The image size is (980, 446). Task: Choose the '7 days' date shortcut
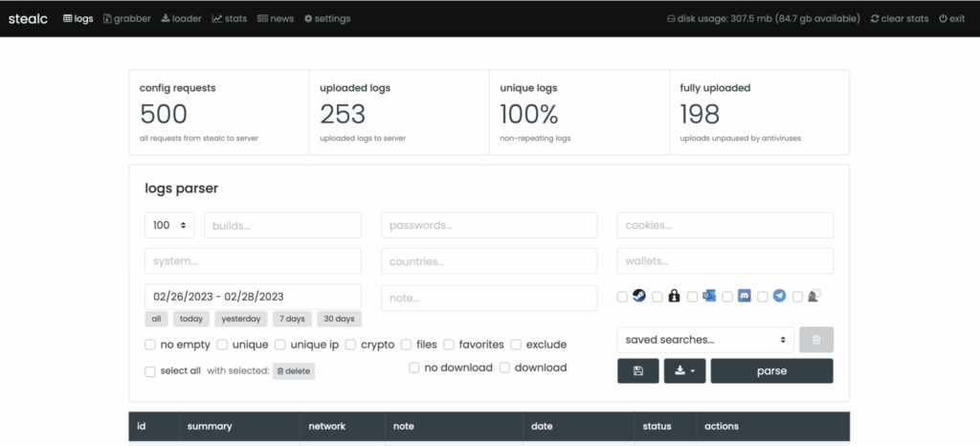(x=292, y=319)
